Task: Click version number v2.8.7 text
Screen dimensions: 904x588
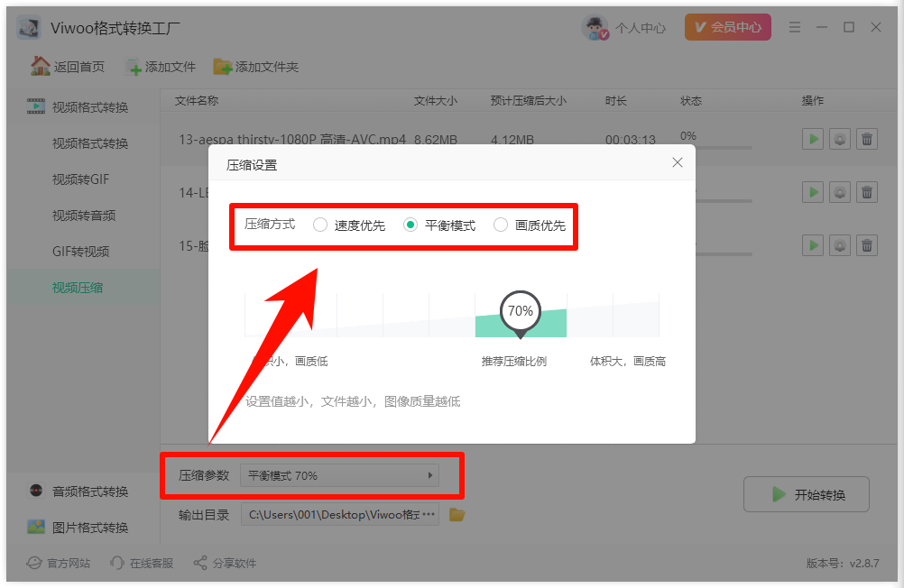Action: coord(843,564)
